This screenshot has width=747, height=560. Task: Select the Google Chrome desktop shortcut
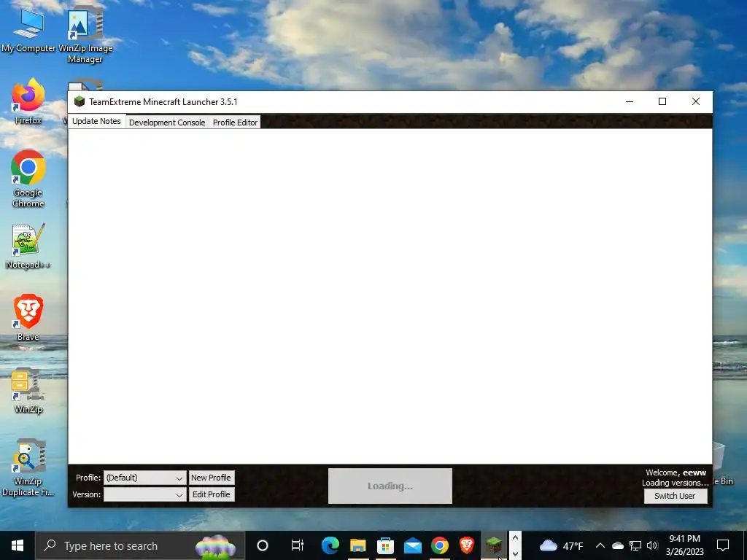[28, 179]
